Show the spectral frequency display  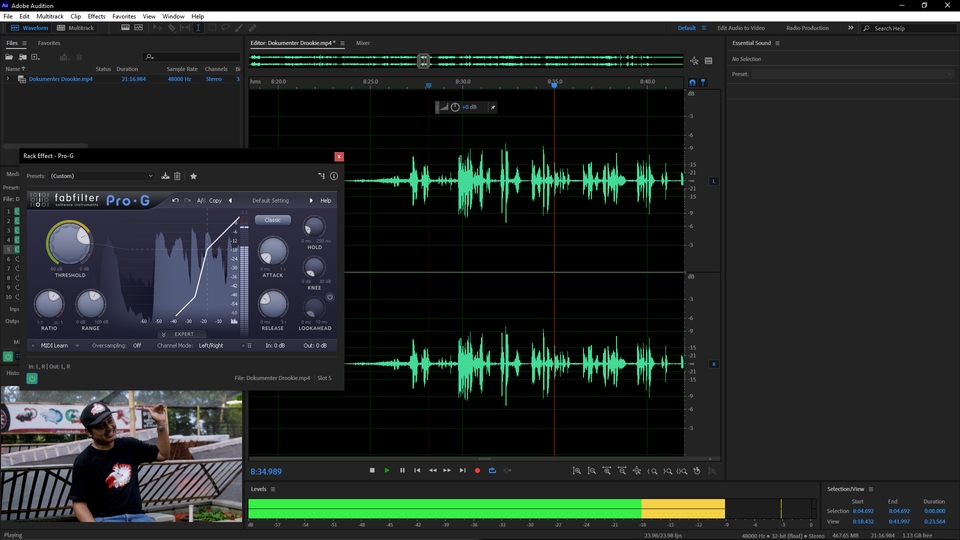[125, 28]
